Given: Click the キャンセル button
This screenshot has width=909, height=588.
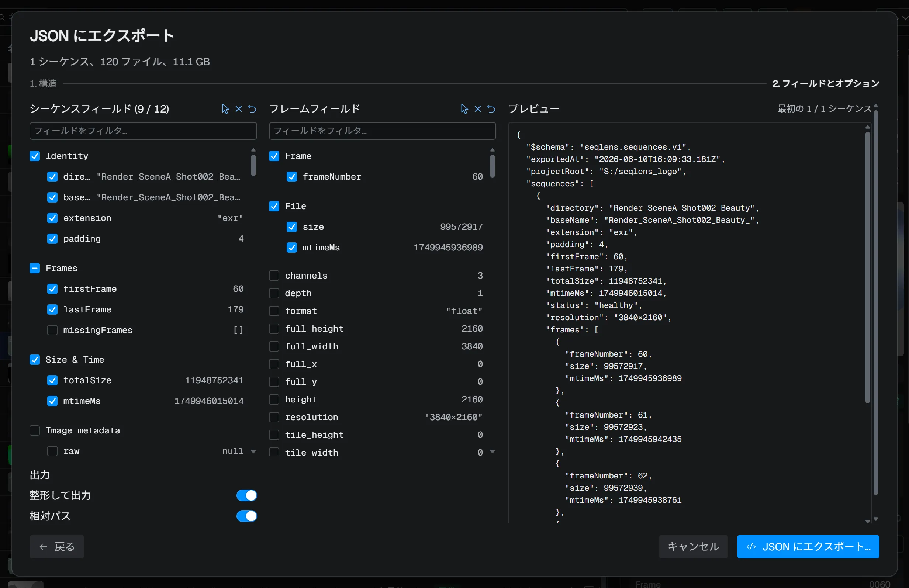Looking at the screenshot, I should pyautogui.click(x=693, y=547).
